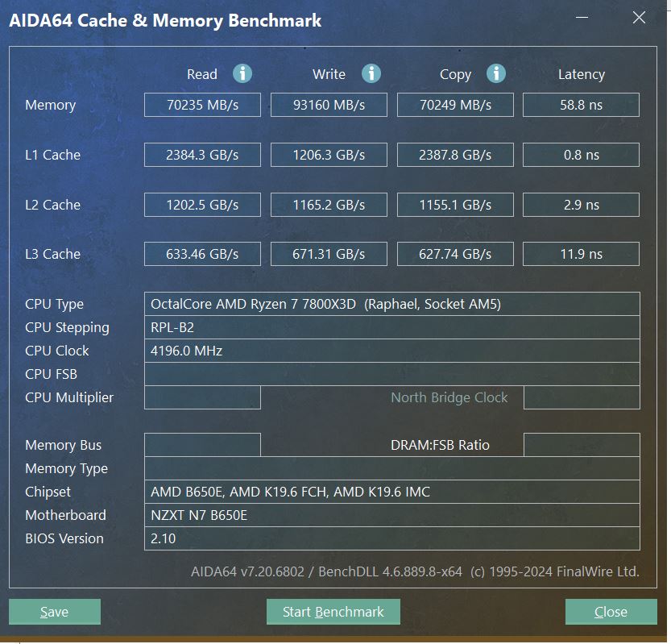671x644 pixels.
Task: Click the North Bridge Clock label
Action: point(449,398)
